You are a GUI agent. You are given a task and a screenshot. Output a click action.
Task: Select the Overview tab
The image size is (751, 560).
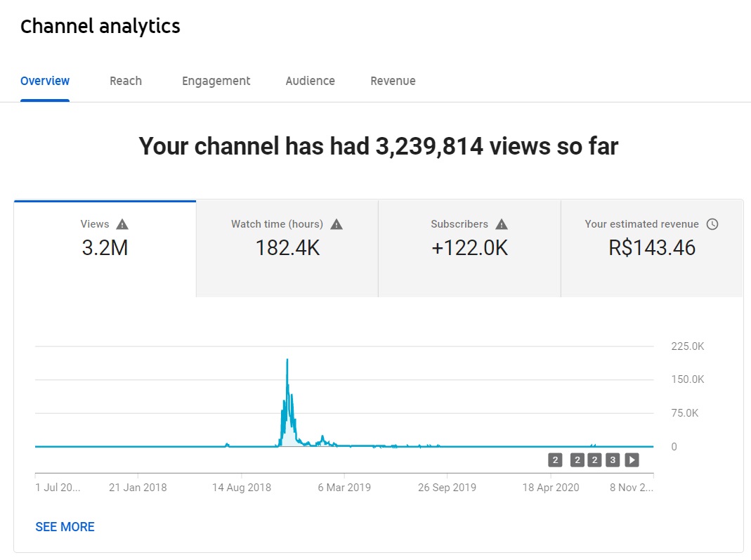pyautogui.click(x=45, y=81)
